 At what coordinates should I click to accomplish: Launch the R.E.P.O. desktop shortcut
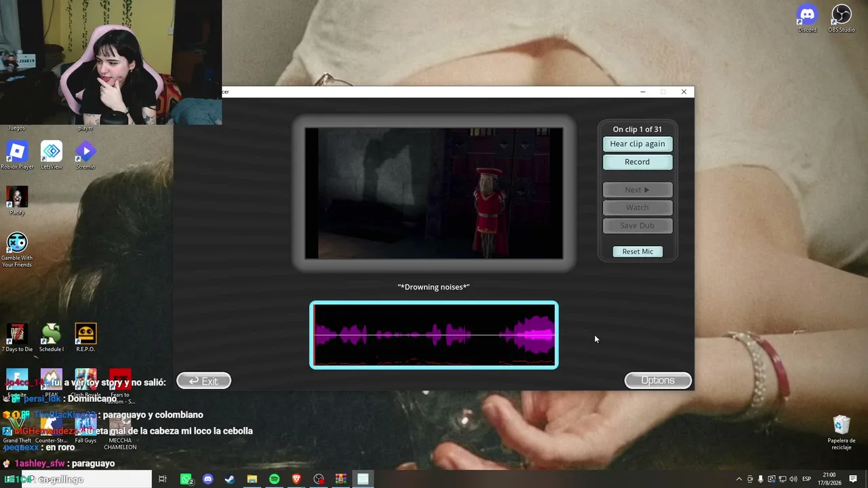tap(85, 338)
